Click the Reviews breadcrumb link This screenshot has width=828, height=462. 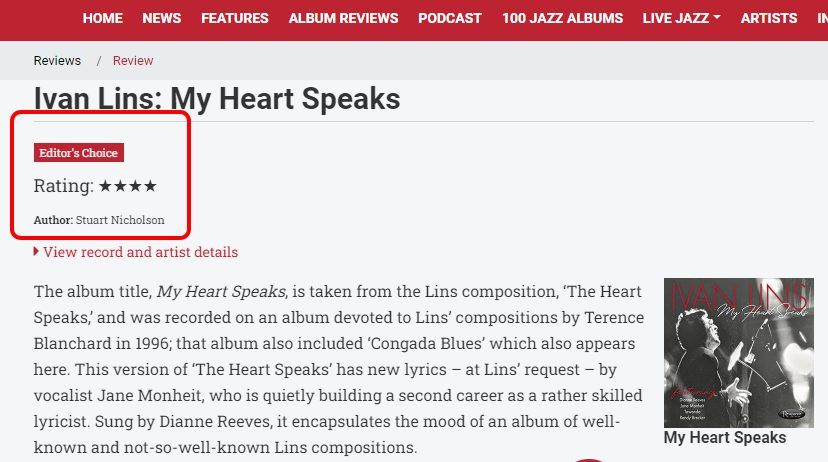coord(57,61)
